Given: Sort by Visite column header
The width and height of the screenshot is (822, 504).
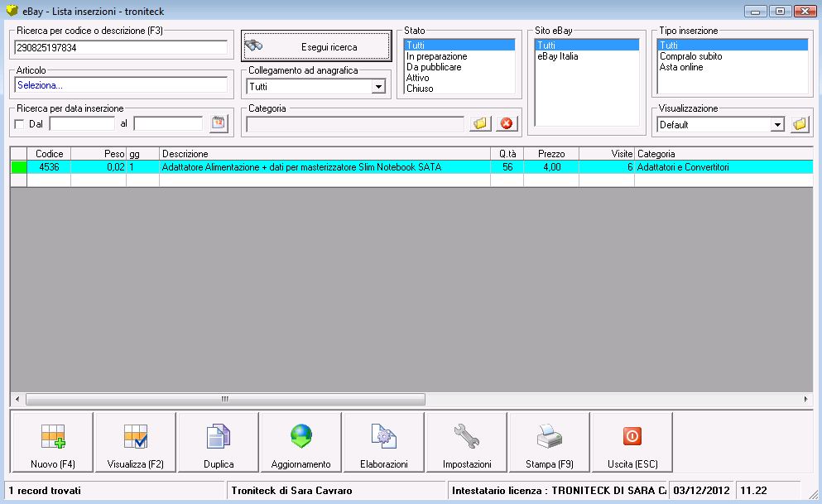Looking at the screenshot, I should click(607, 153).
